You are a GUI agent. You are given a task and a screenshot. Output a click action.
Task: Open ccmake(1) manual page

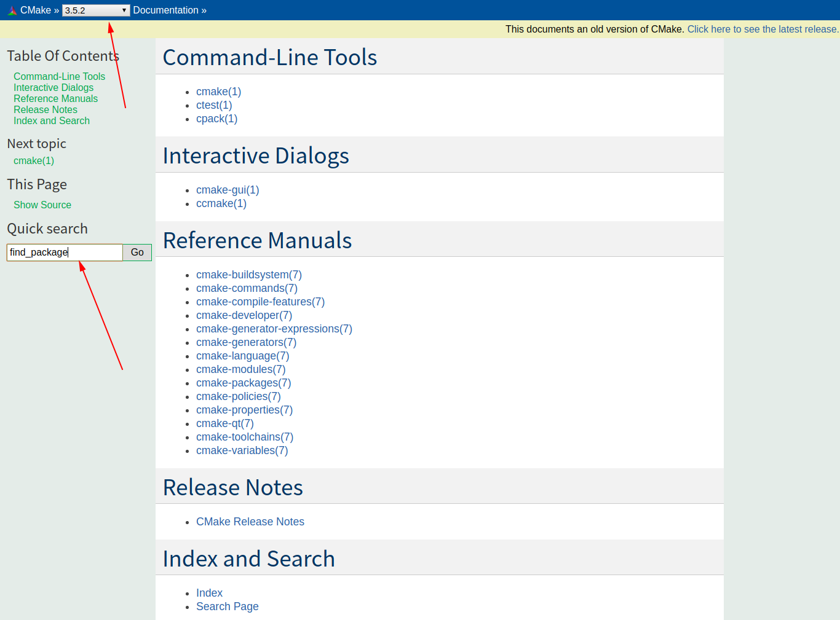coord(221,203)
